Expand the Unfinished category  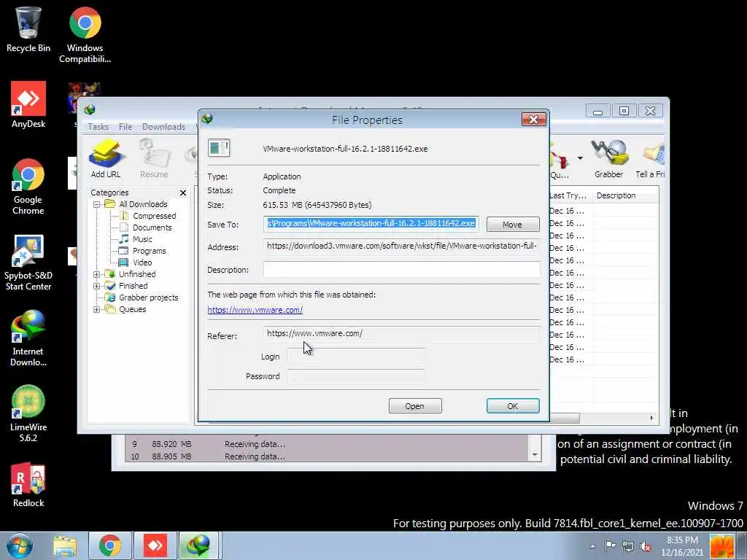coord(97,274)
